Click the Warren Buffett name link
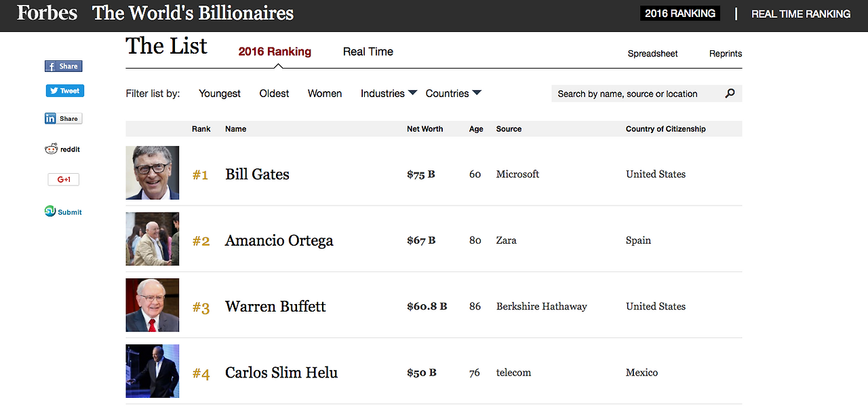Image resolution: width=868 pixels, height=408 pixels. coord(275,307)
